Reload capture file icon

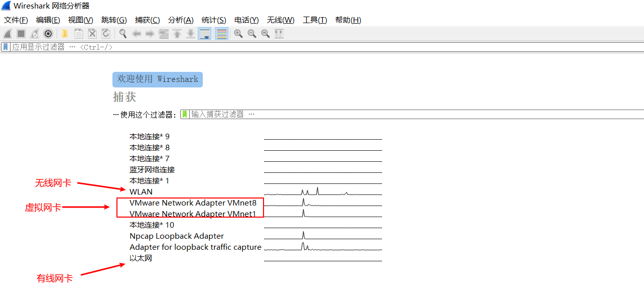(x=106, y=34)
